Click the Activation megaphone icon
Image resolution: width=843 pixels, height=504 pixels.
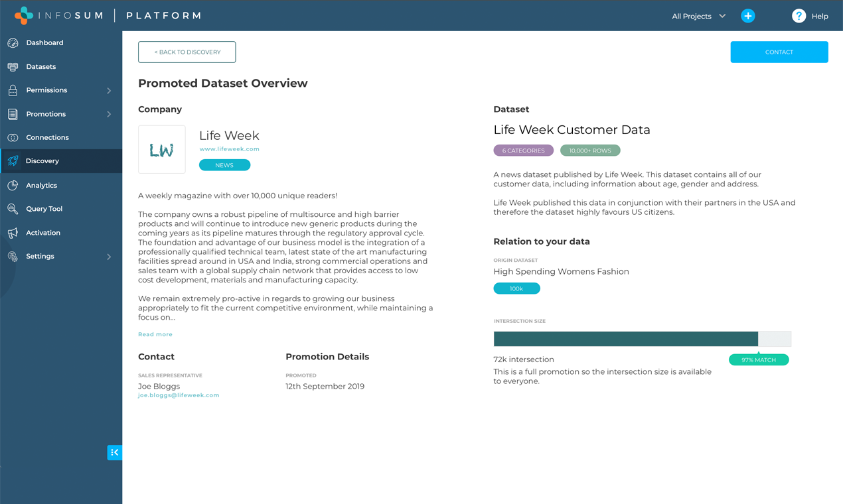(13, 233)
